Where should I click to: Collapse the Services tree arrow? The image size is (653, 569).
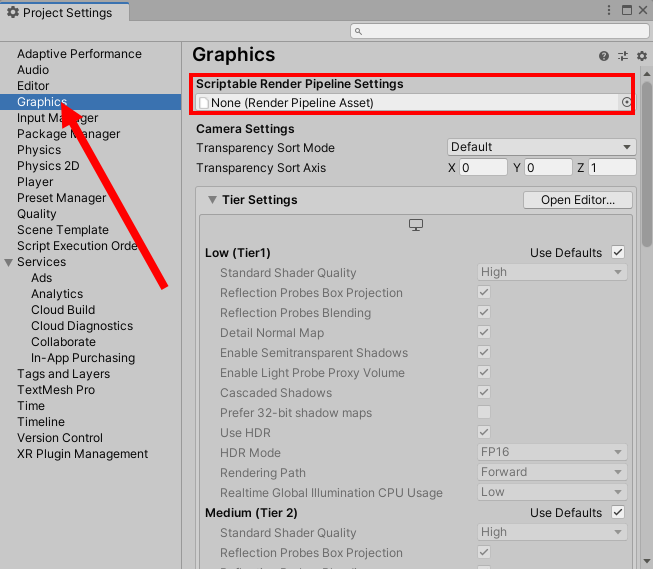pos(8,262)
